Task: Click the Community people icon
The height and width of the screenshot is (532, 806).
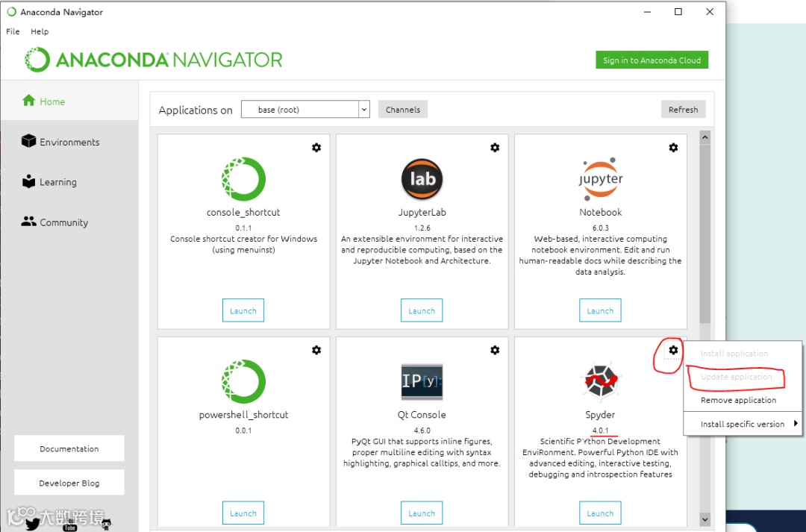Action: click(29, 221)
